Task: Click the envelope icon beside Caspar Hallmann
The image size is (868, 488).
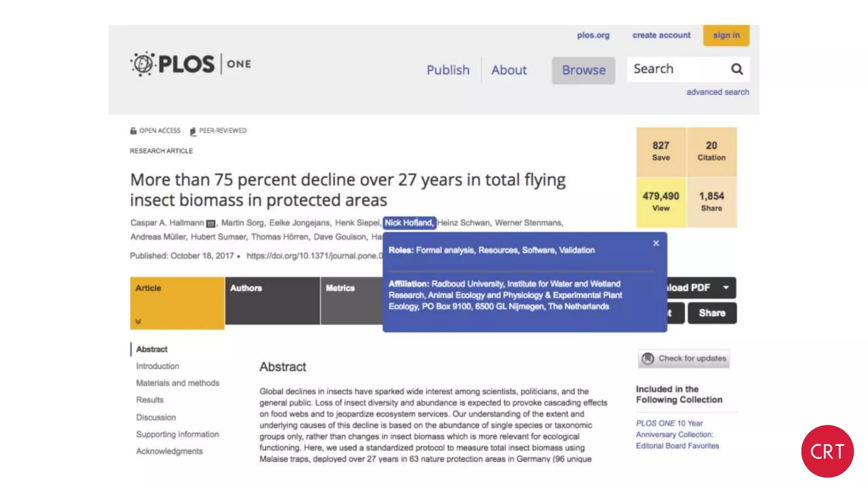Action: tap(211, 223)
